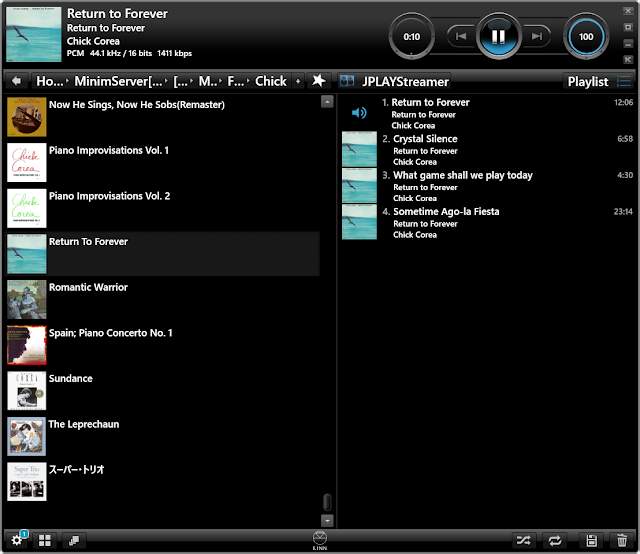640x554 pixels.
Task: Toggle shuffle mode
Action: pos(523,541)
